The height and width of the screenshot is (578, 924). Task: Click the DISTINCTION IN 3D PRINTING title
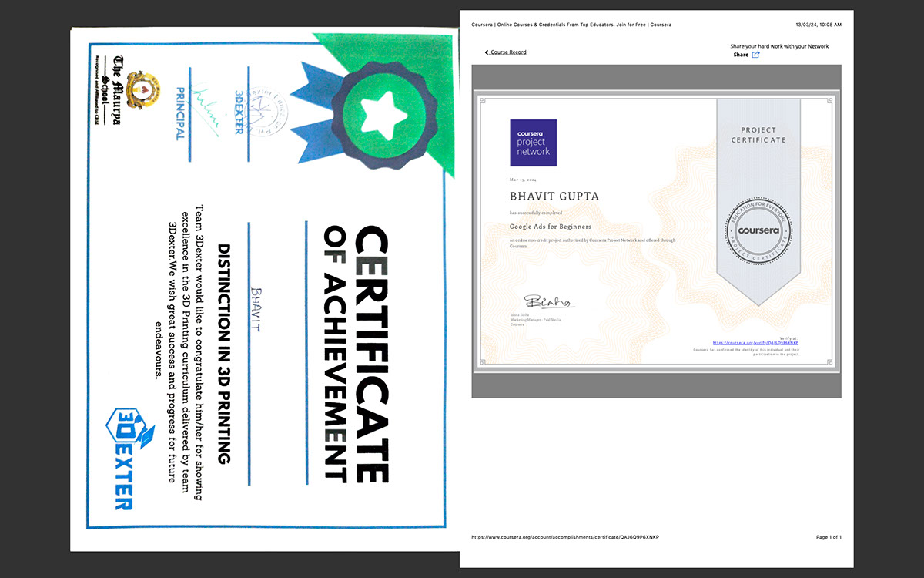pyautogui.click(x=223, y=354)
